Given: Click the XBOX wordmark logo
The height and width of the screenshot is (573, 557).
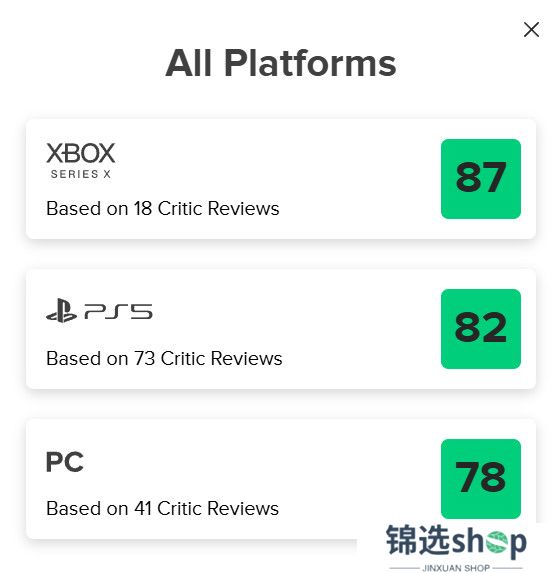Looking at the screenshot, I should pyautogui.click(x=81, y=153).
